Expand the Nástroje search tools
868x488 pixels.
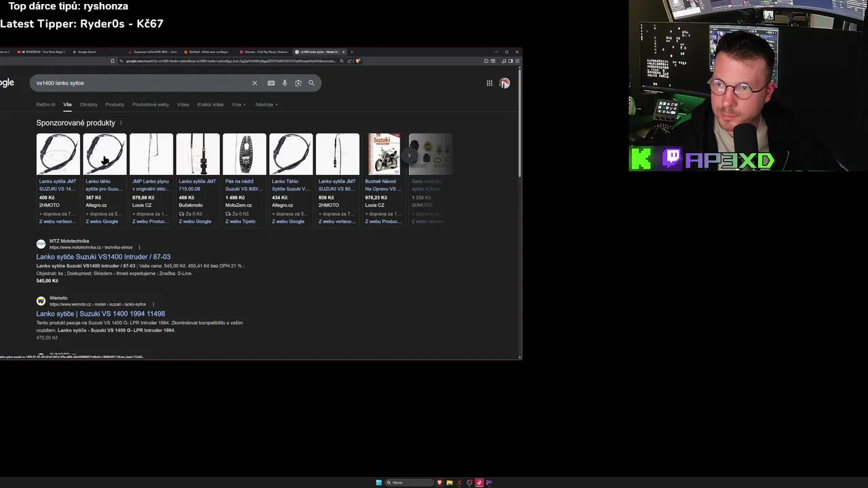point(267,104)
